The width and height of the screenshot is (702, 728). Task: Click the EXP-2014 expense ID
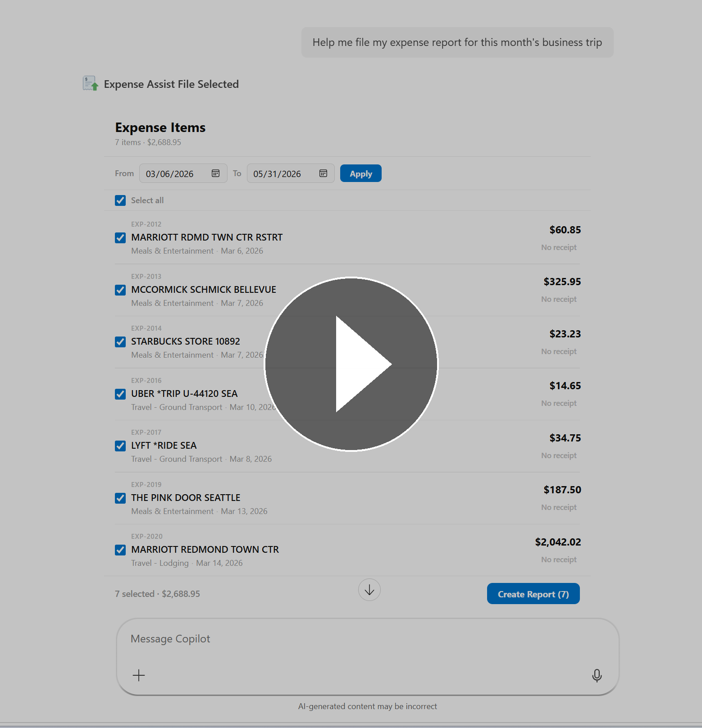coord(146,328)
